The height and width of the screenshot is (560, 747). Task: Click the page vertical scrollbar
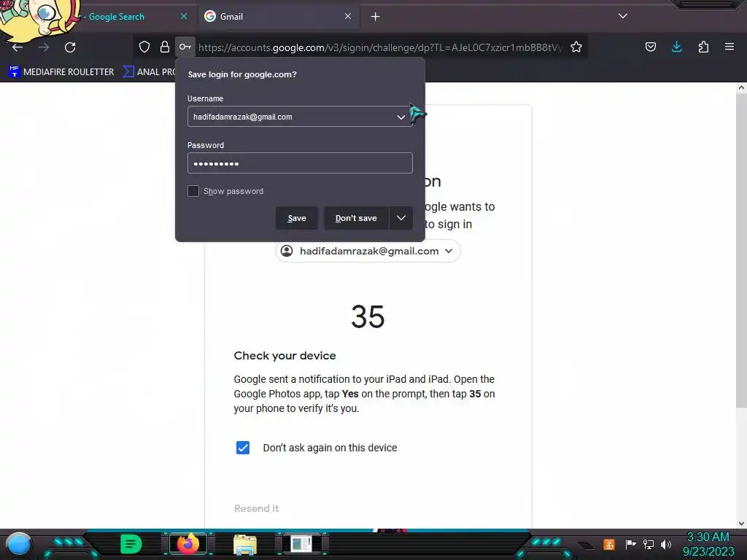tap(741, 251)
